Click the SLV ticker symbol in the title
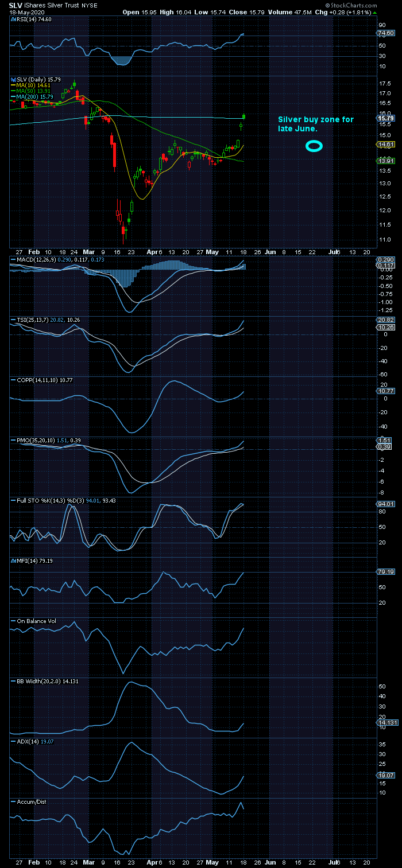 [x=16, y=5]
